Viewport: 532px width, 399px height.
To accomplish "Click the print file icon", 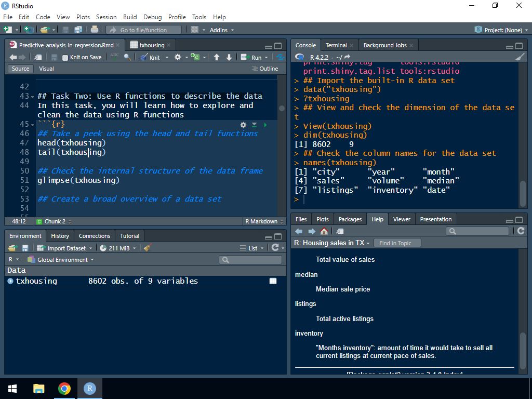I will click(x=95, y=30).
